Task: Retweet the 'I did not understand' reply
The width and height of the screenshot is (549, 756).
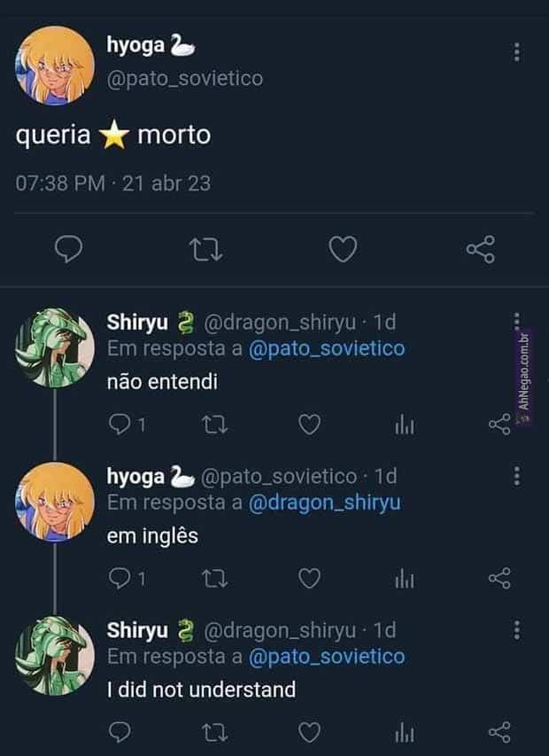Action: (x=214, y=732)
